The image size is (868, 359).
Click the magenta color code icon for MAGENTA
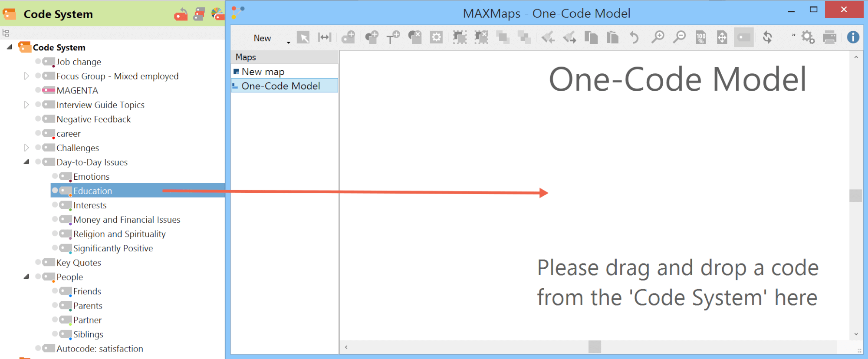click(x=49, y=90)
